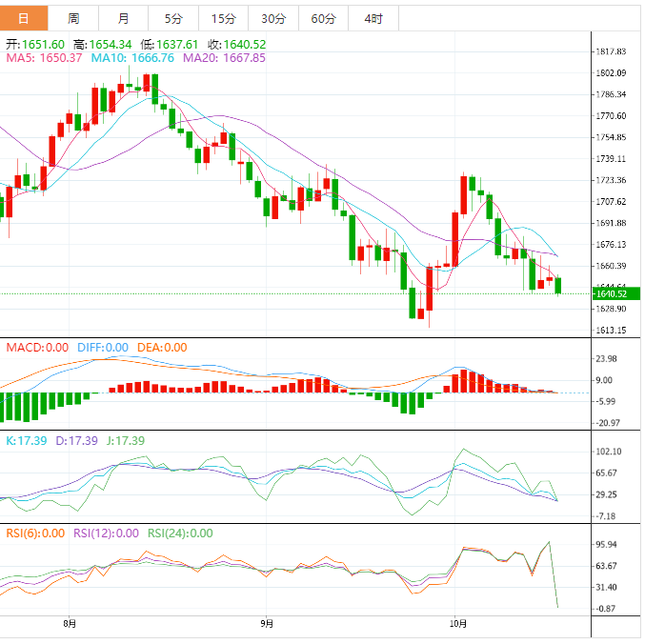Click the K:17.39 KDJ label
645x644 pixels.
tap(27, 441)
